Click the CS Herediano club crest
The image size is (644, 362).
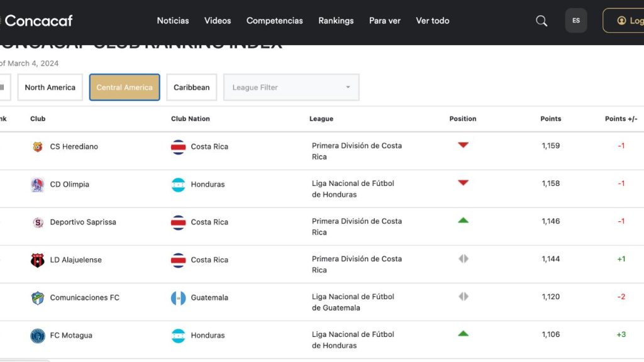point(37,146)
